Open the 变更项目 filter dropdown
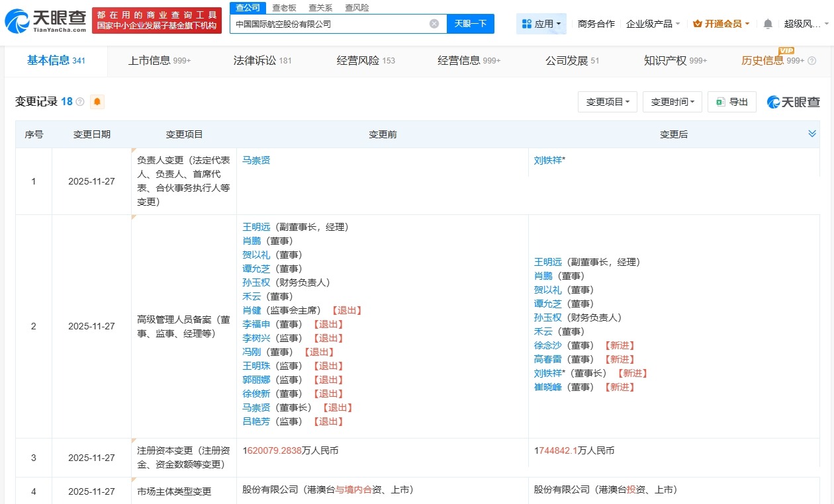Image resolution: width=834 pixels, height=504 pixels. coord(606,101)
